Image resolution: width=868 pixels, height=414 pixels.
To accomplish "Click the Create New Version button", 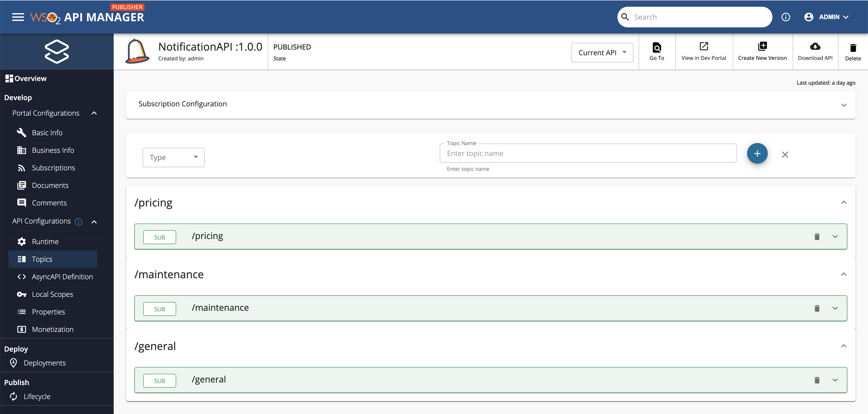I will point(763,51).
